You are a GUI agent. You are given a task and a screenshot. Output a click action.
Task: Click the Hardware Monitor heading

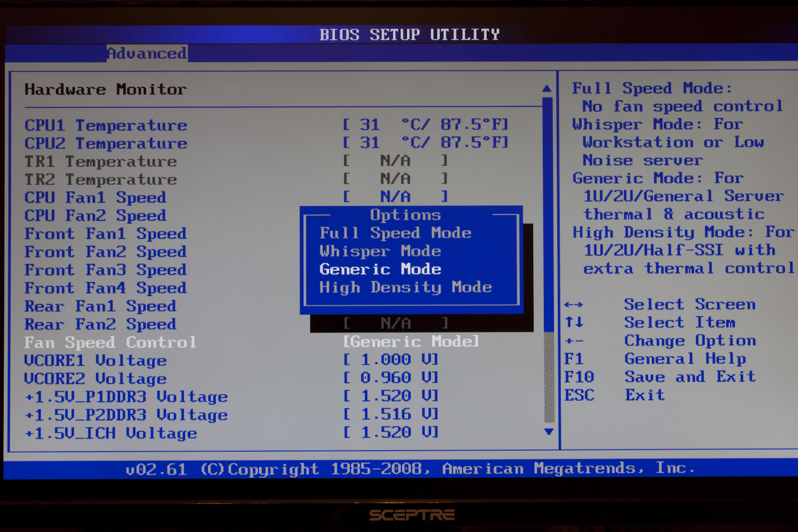point(105,89)
